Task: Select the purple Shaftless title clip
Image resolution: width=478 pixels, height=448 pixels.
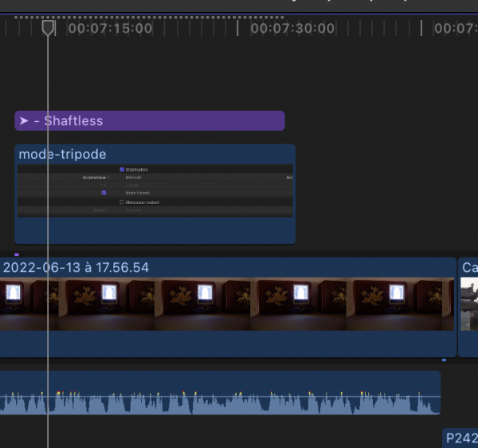Action: point(159,121)
